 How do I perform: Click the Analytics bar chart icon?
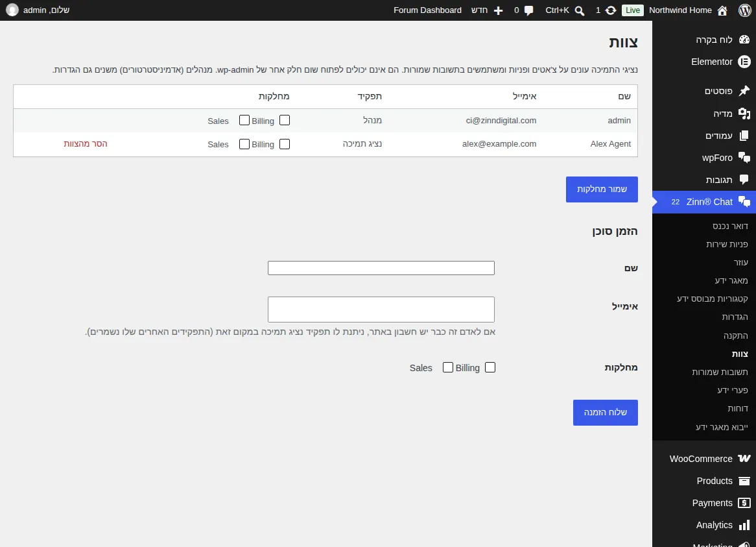(744, 525)
